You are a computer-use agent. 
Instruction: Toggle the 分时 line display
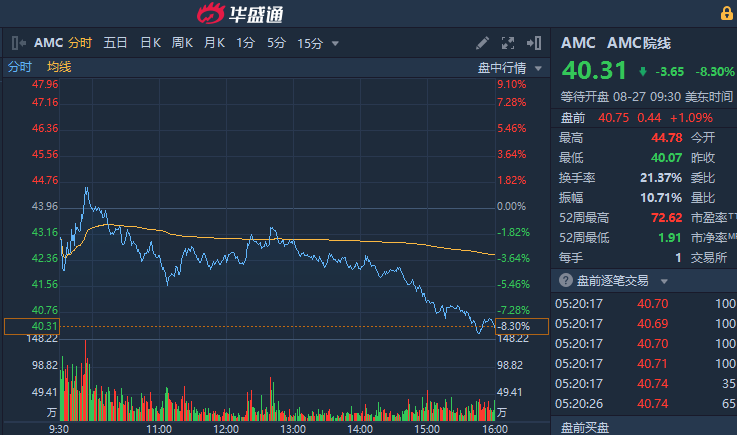point(20,67)
